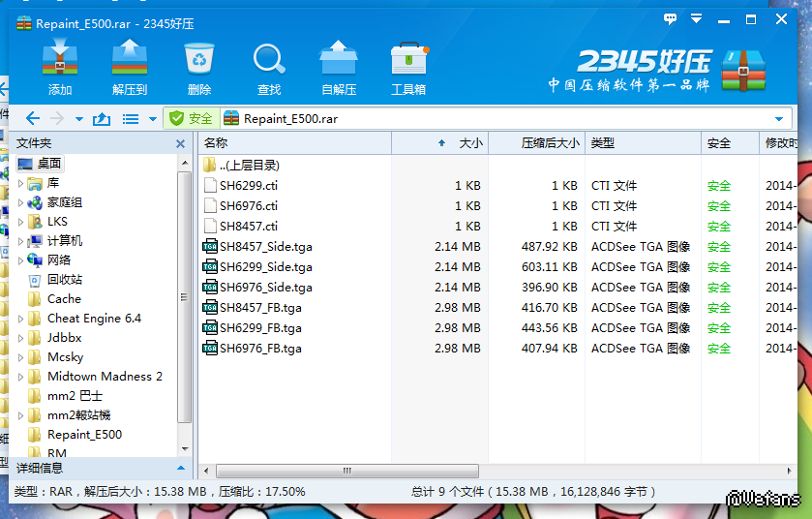Viewport: 812px width, 519px height.
Task: Expand the 计算机 tree node
Action: [20, 241]
